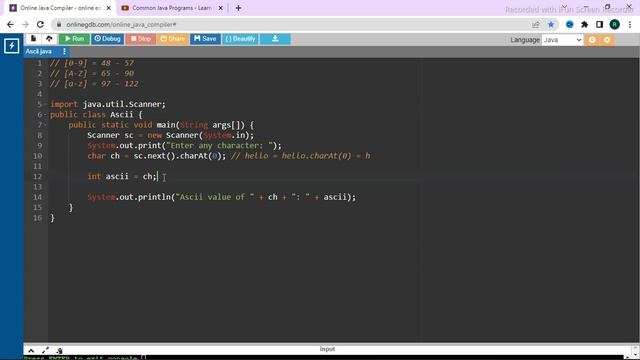The image size is (640, 360).
Task: Close the Common Java Programs tab
Action: [x=220, y=8]
